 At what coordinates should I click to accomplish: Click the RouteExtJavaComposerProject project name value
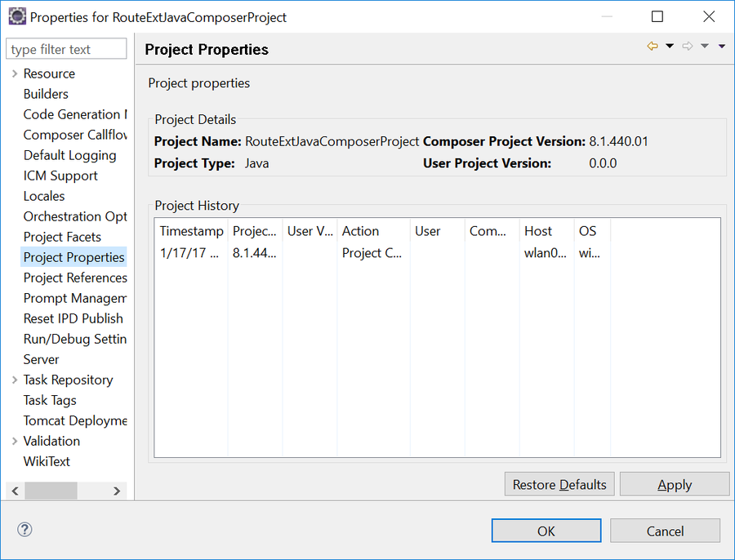point(332,141)
